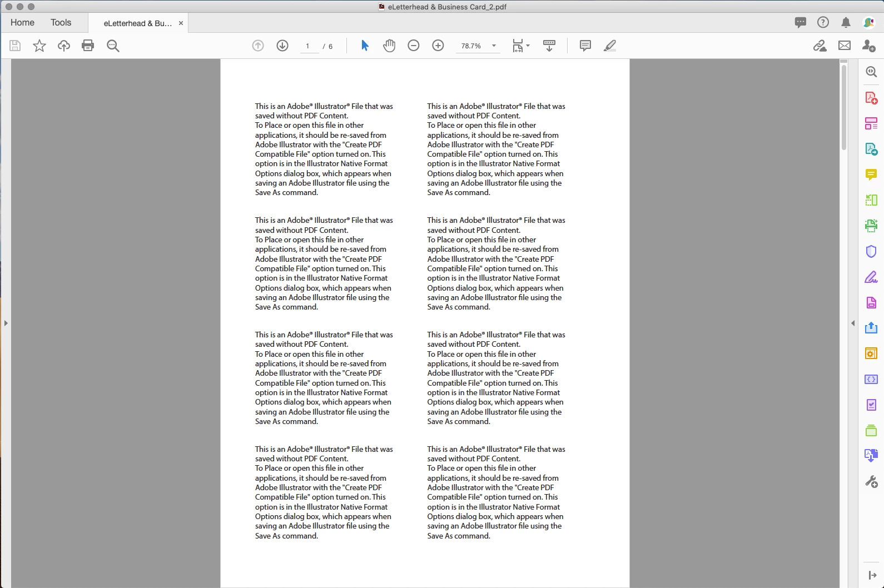Open the curly braces JavaScript tool

click(871, 379)
